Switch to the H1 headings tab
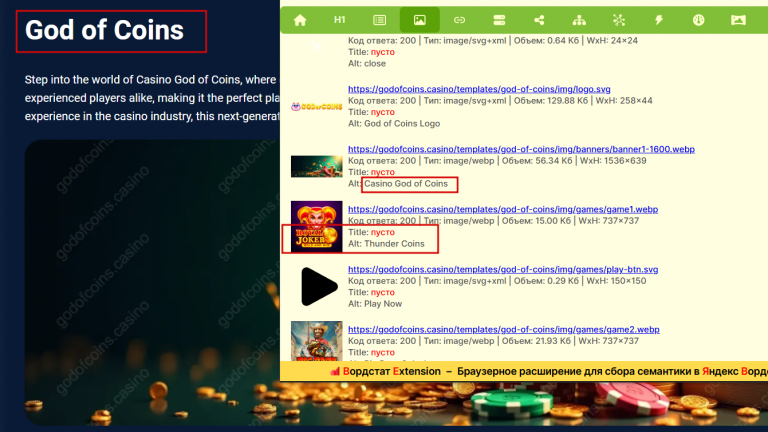 (339, 20)
